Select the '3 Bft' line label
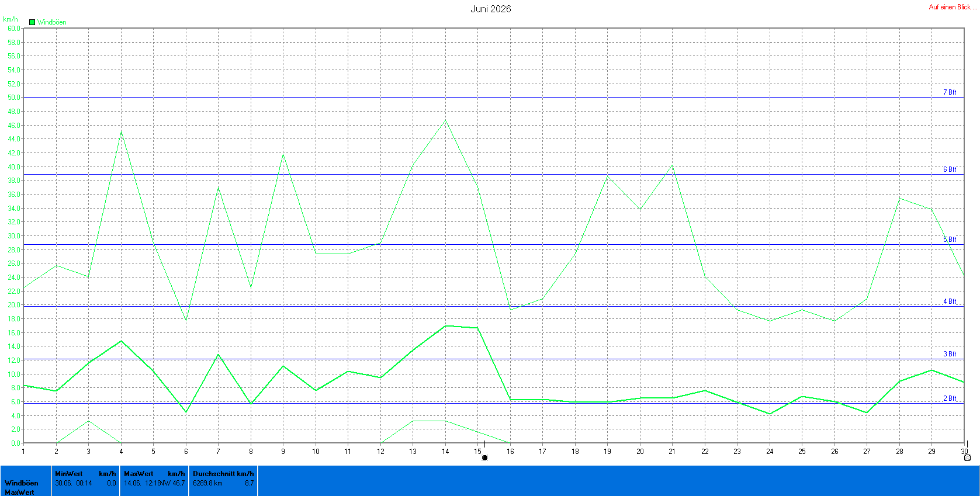 (950, 354)
